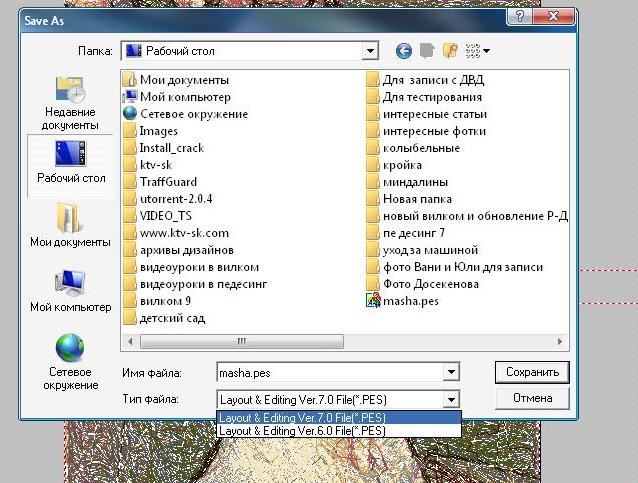Select the masha.pes file in the list
The image size is (638, 483).
pyautogui.click(x=410, y=301)
